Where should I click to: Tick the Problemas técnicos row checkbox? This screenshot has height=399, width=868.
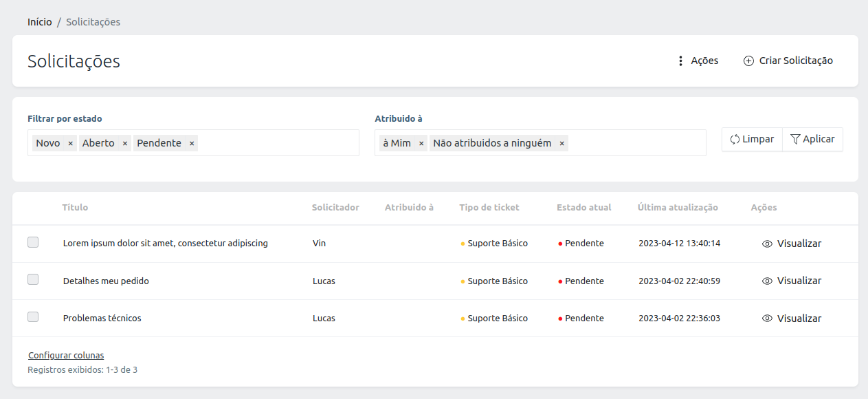tap(33, 317)
